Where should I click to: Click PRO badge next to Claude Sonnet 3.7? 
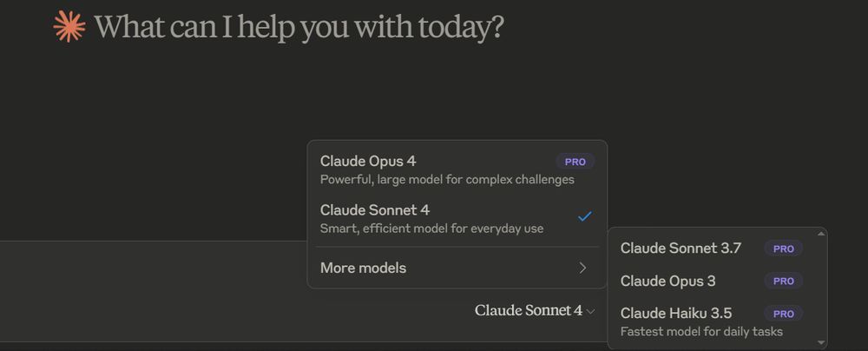click(x=783, y=248)
